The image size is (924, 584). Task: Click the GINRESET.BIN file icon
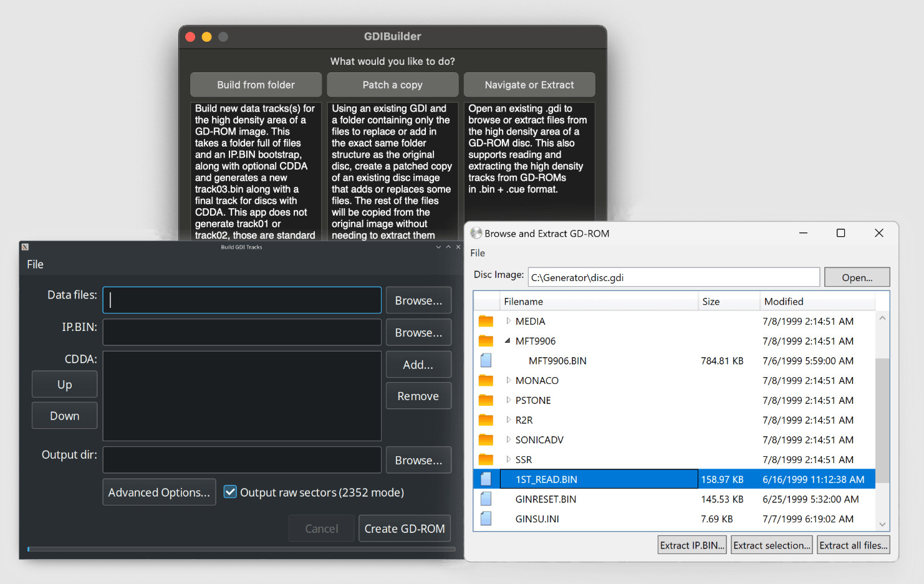click(x=486, y=499)
